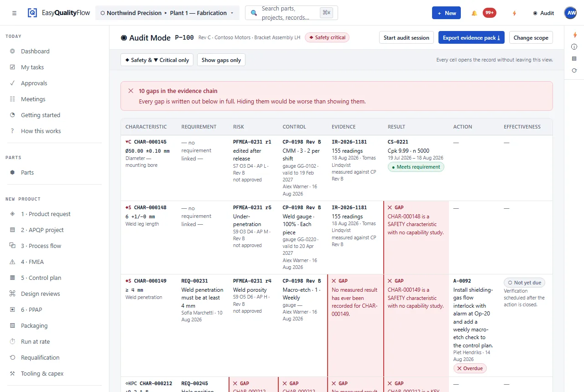The image size is (584, 392).
Task: Open action A-0092 record
Action: point(474,325)
